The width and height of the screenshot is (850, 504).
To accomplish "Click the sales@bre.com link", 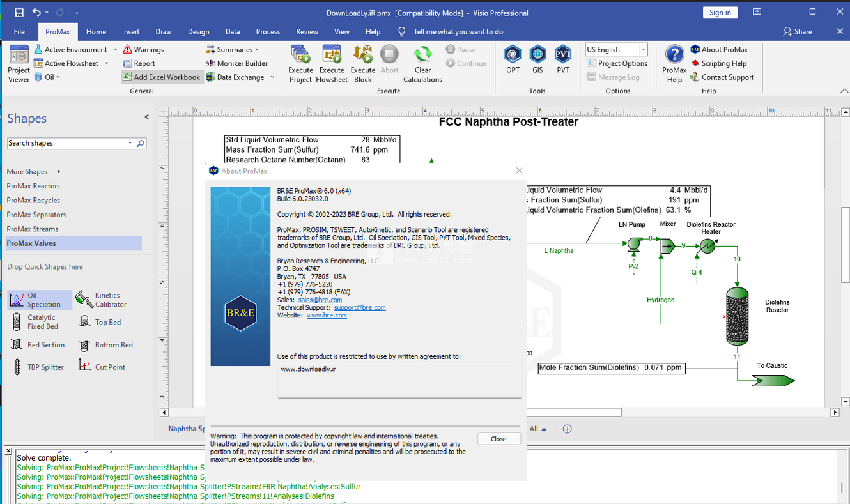I will [x=320, y=300].
